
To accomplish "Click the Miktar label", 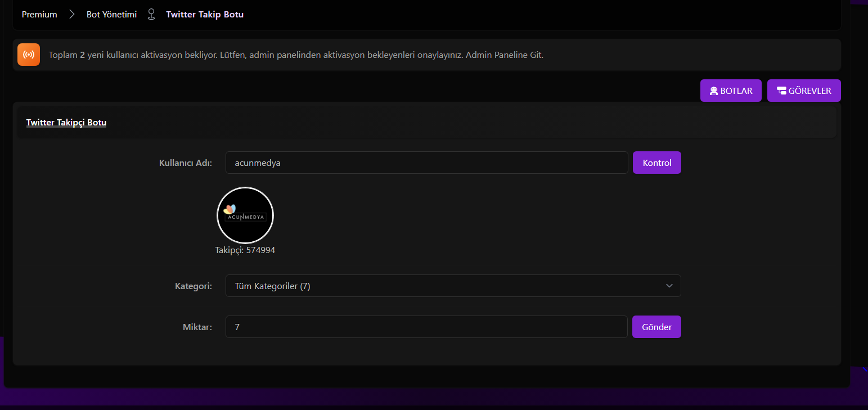I will (x=197, y=327).
